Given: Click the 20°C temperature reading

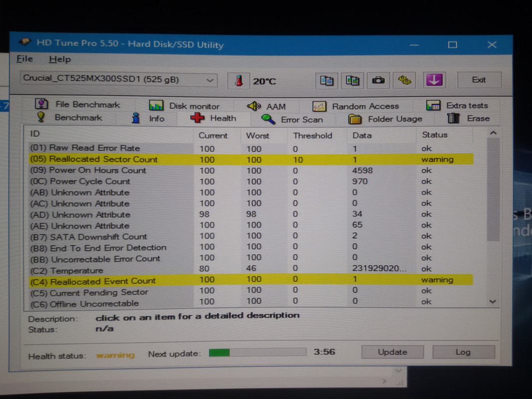Looking at the screenshot, I should [x=264, y=81].
